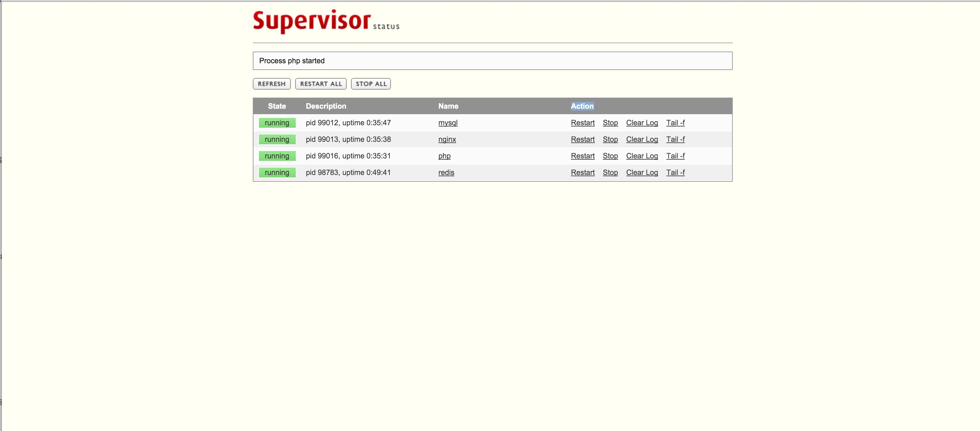980x431 pixels.
Task: Click the Stop button for php
Action: coord(610,155)
